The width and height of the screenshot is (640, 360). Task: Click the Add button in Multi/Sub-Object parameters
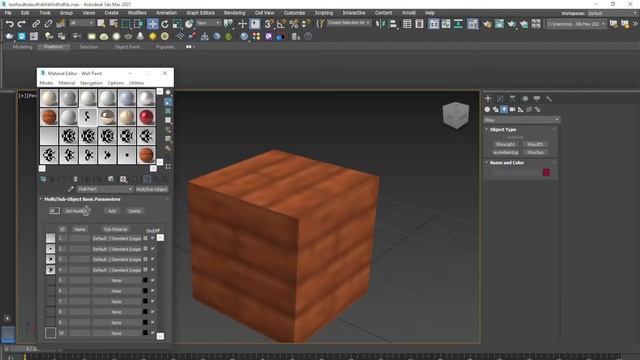click(112, 211)
